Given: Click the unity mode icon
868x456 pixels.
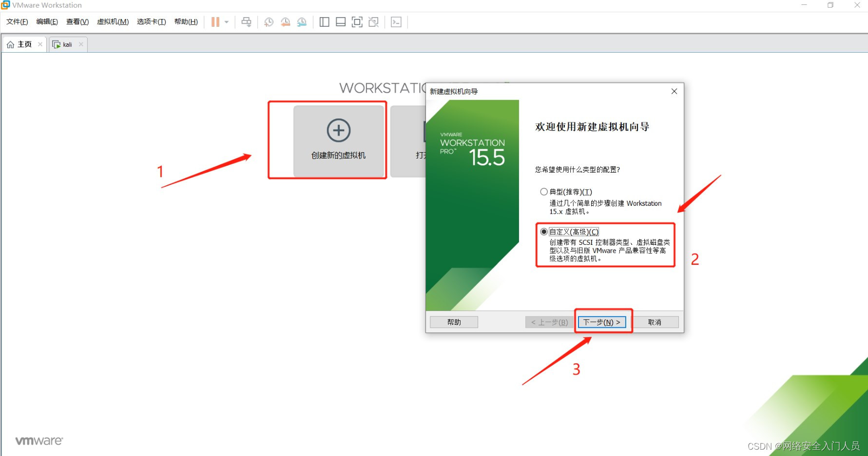Looking at the screenshot, I should 374,22.
